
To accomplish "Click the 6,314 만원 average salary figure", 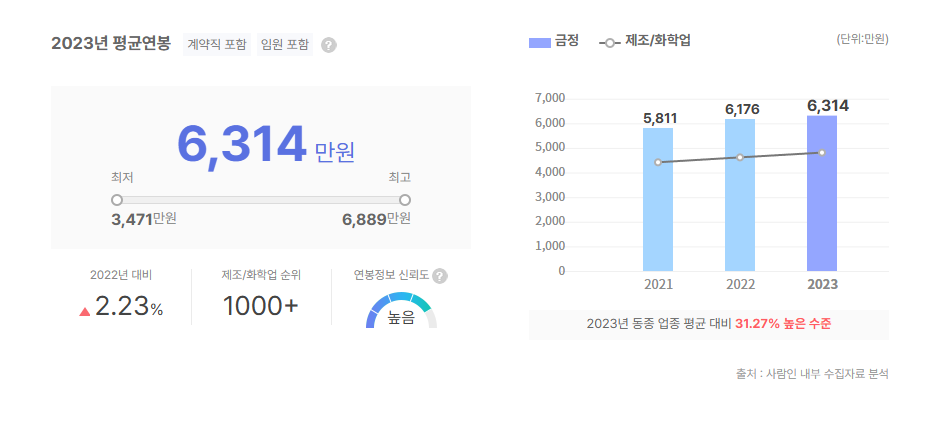I will click(x=265, y=146).
